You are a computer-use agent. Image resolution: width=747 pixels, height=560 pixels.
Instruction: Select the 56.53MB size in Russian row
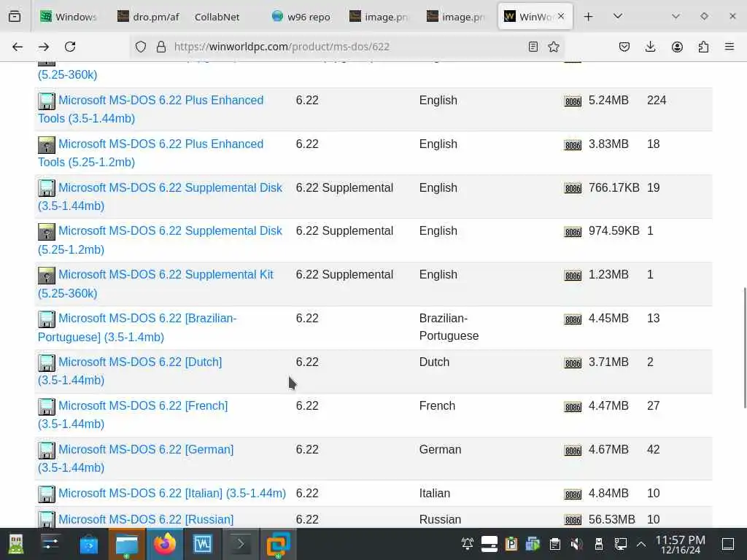[612, 519]
